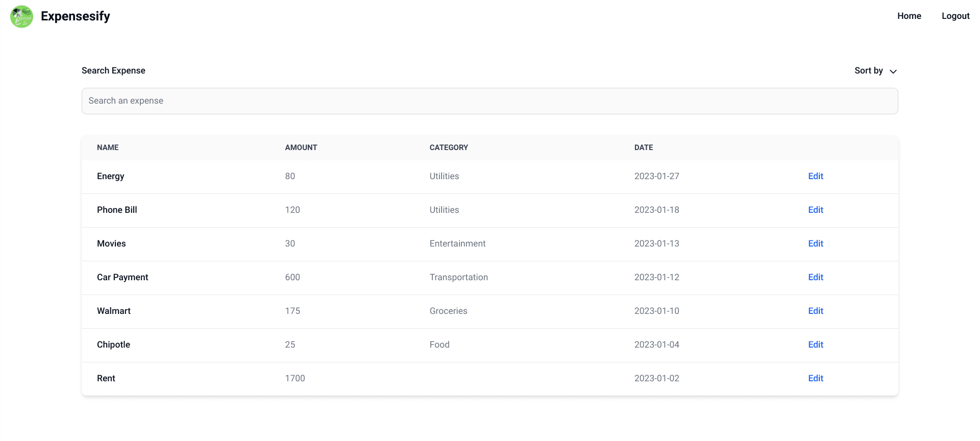Click the amount 120 for Phone Bill
Screen dimensions: 980x441
coord(292,210)
